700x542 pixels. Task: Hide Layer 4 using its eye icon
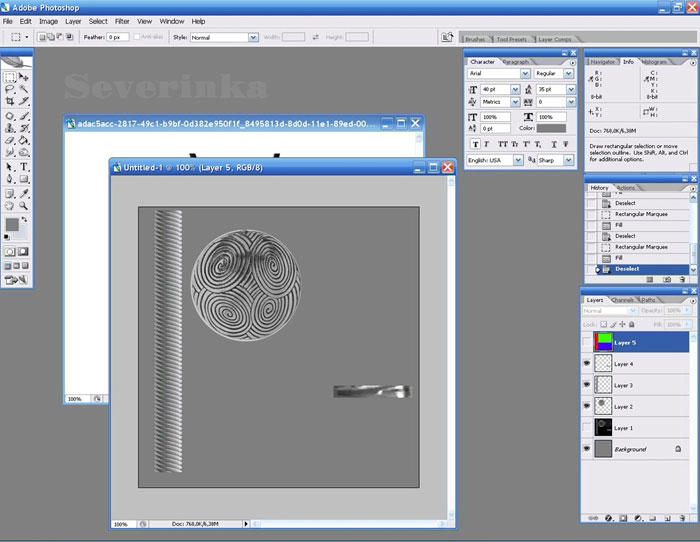coord(587,364)
